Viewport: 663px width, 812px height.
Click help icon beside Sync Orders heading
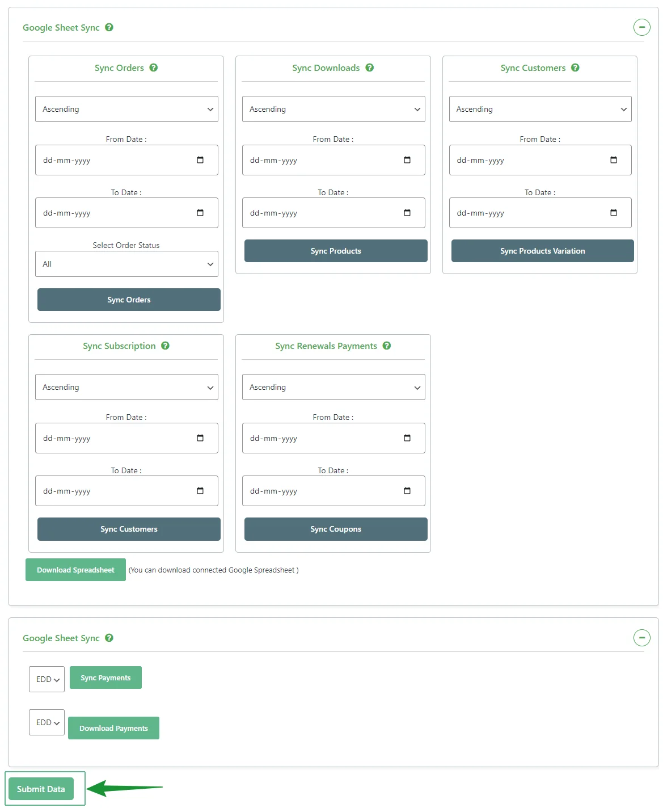point(154,68)
